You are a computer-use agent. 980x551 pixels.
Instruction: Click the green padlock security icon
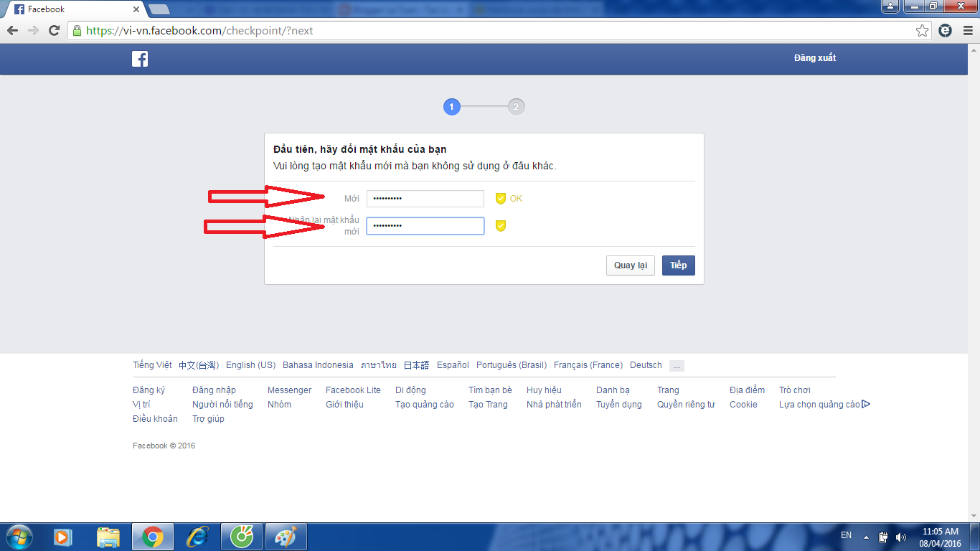(x=77, y=31)
